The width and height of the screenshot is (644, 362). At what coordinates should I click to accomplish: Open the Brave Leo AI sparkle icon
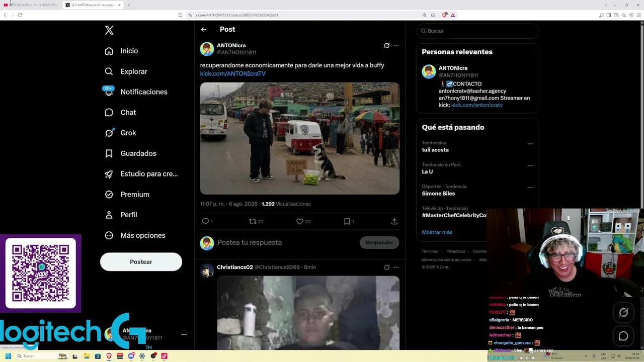pos(623,15)
